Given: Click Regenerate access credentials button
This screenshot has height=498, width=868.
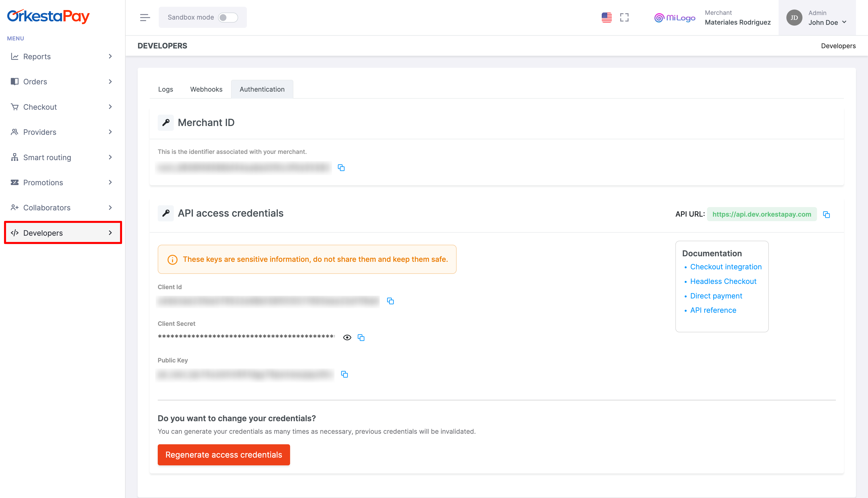Looking at the screenshot, I should click(x=224, y=455).
